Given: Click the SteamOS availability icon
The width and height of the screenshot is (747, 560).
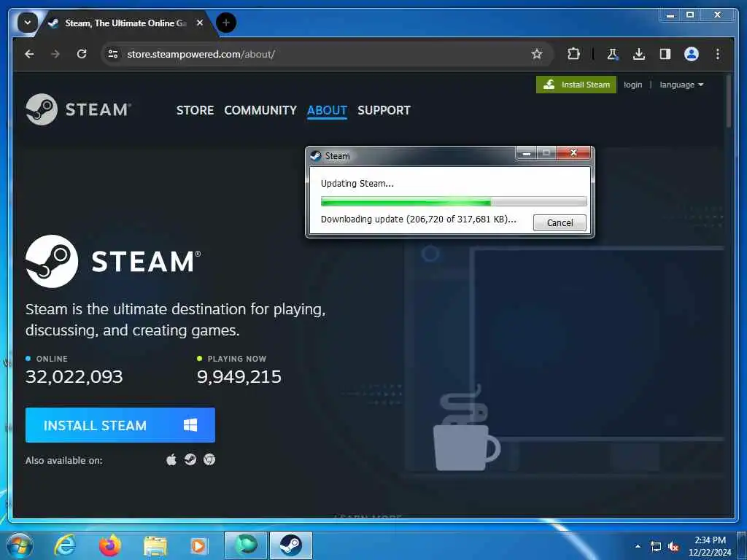Looking at the screenshot, I should [190, 459].
